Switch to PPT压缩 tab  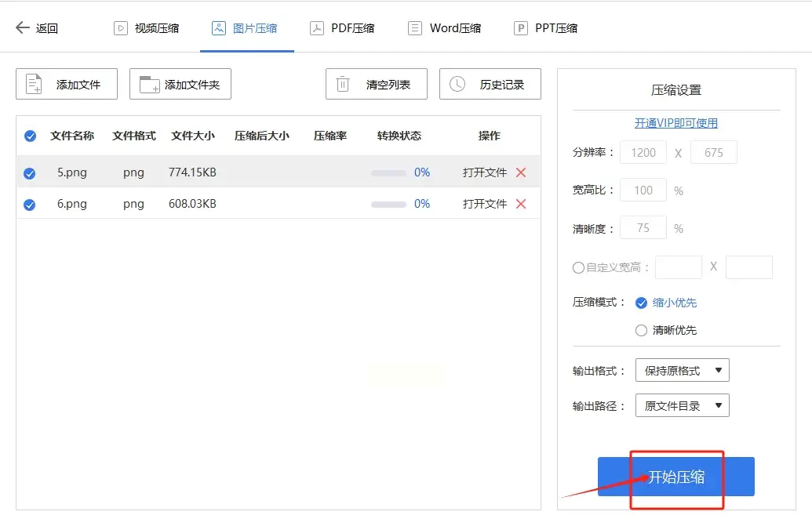pyautogui.click(x=545, y=28)
